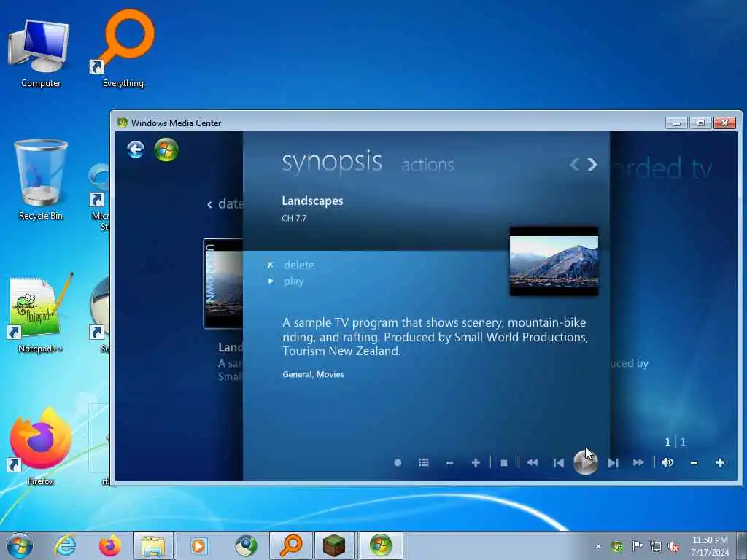Image resolution: width=747 pixels, height=560 pixels.
Task: Launch Firefox from the taskbar
Action: click(109, 545)
